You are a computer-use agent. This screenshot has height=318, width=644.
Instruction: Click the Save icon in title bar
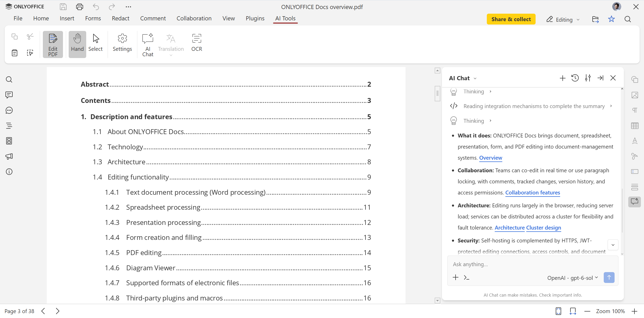tap(63, 7)
